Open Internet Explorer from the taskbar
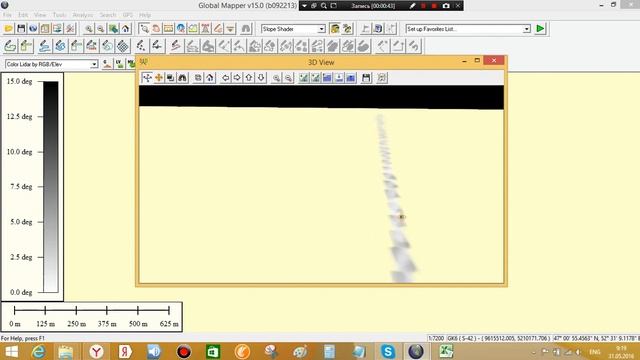The width and height of the screenshot is (640, 360). pyautogui.click(x=38, y=351)
